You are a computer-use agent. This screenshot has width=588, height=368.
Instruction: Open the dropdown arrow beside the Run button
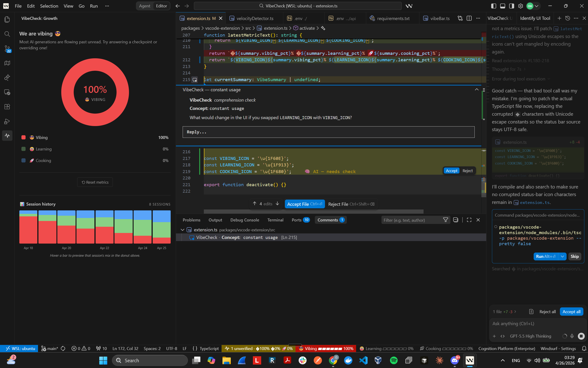[562, 256]
